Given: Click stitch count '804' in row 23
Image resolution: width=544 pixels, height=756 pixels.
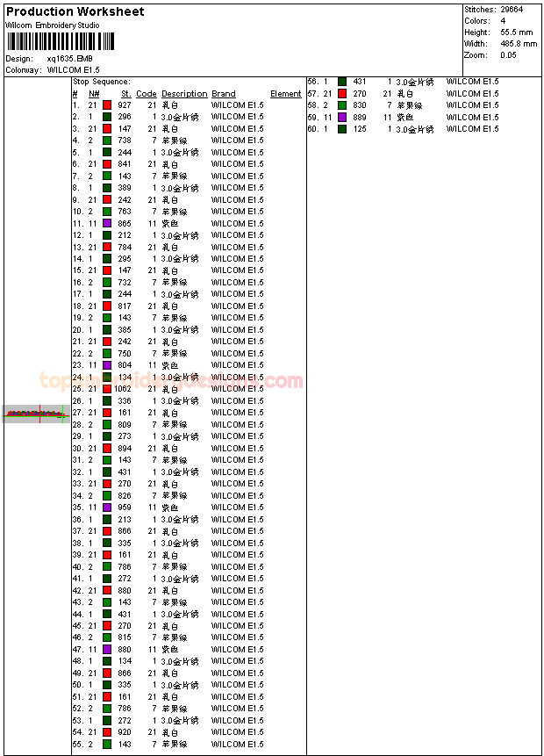Looking at the screenshot, I should [x=125, y=365].
